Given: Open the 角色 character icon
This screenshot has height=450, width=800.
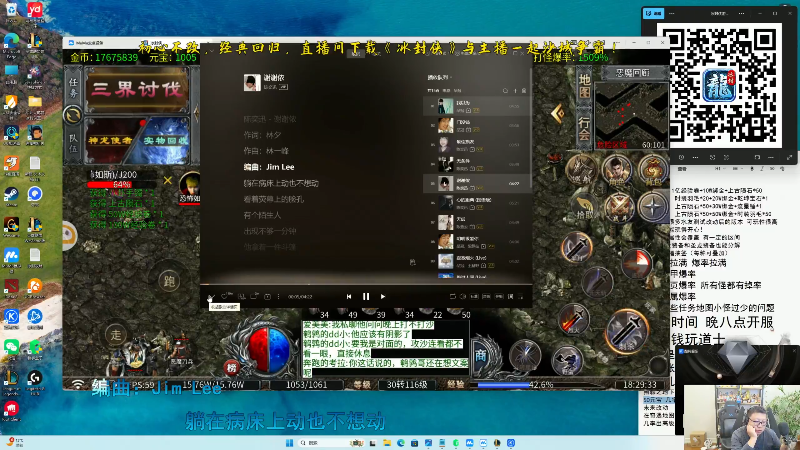Looking at the screenshot, I should click(616, 170).
